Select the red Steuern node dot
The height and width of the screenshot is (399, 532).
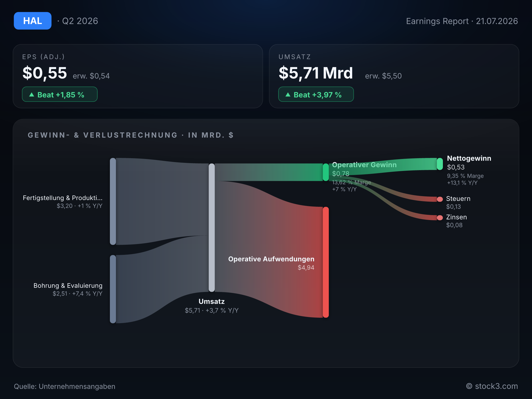click(440, 199)
